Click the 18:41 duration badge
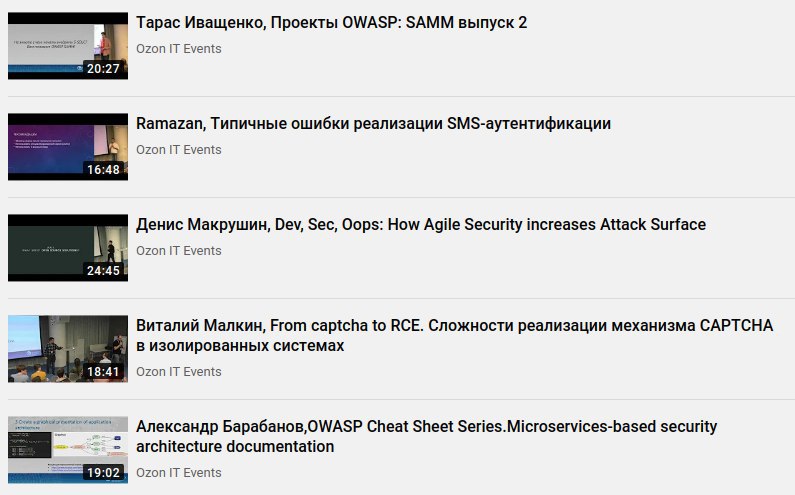This screenshot has height=495, width=795. 103,372
